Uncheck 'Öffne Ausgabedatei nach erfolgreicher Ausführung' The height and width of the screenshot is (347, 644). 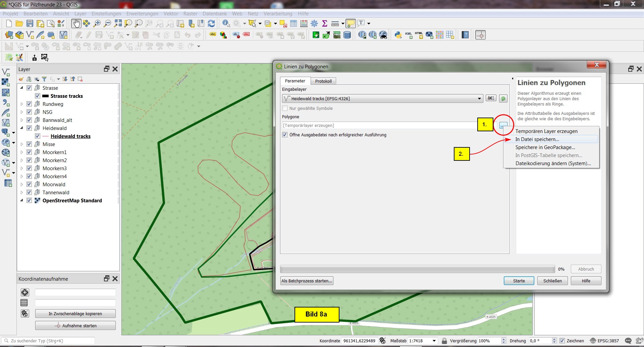(285, 135)
